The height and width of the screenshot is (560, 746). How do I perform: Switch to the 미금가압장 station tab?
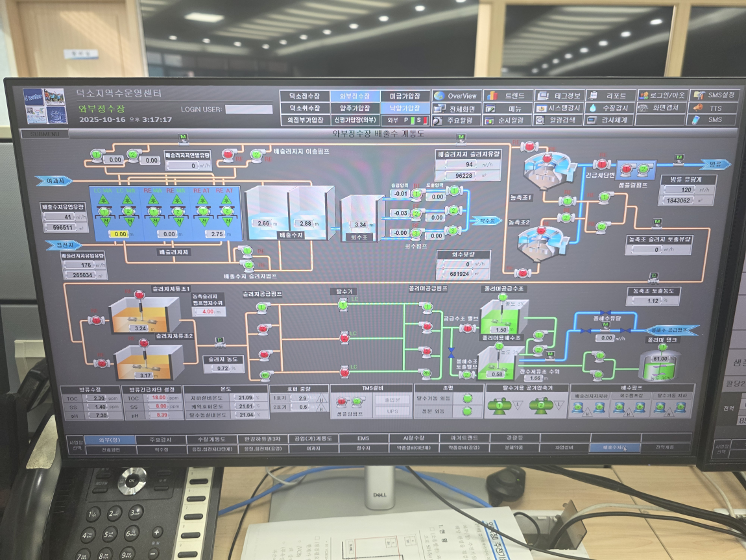[x=405, y=96]
